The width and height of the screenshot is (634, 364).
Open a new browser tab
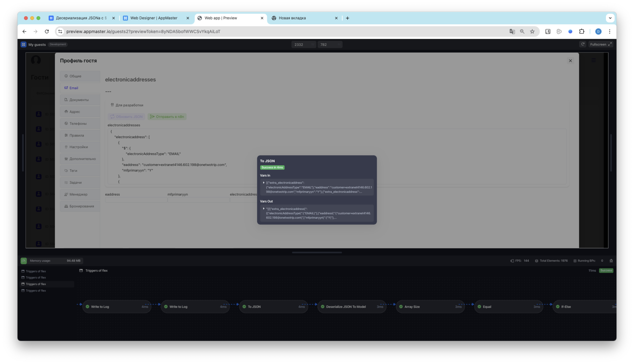pos(348,18)
